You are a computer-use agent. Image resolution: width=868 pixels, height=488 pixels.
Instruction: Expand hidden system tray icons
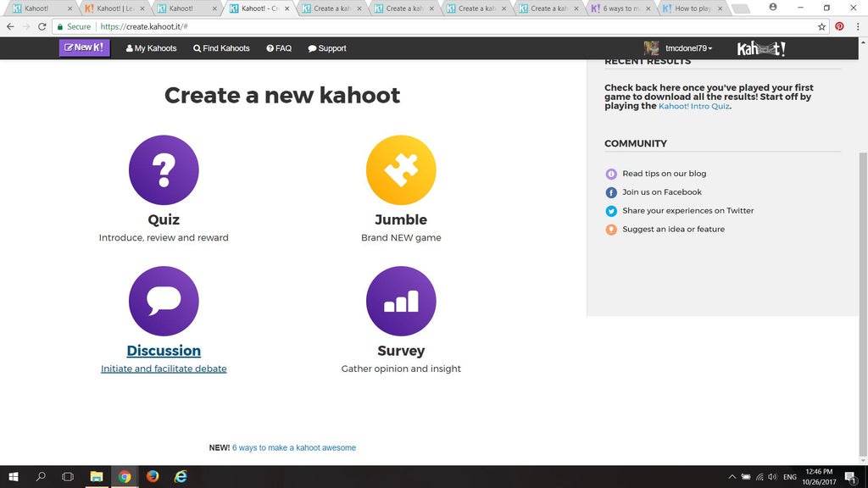coord(732,477)
